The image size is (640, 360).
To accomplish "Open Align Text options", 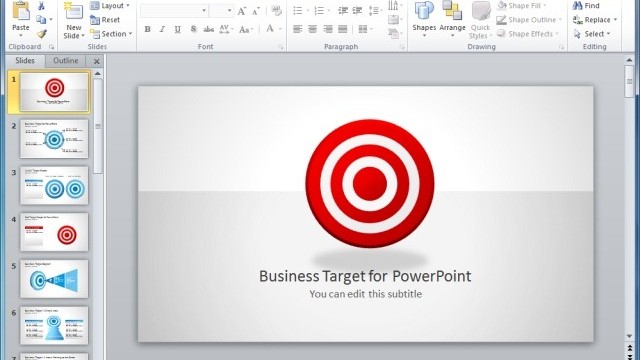I will [395, 20].
